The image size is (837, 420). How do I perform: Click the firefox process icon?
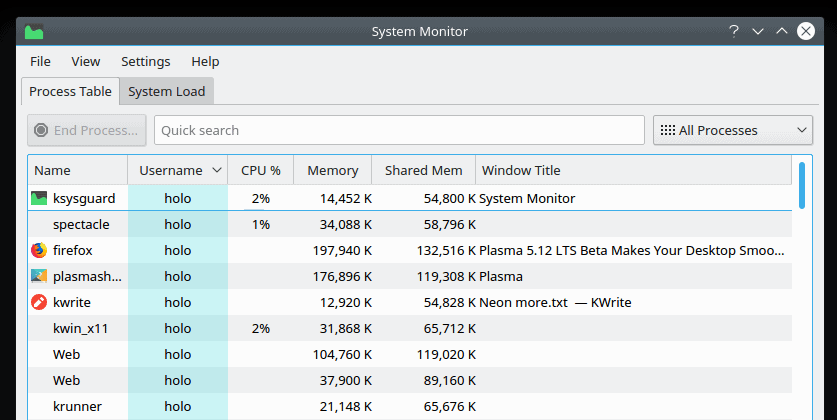39,250
